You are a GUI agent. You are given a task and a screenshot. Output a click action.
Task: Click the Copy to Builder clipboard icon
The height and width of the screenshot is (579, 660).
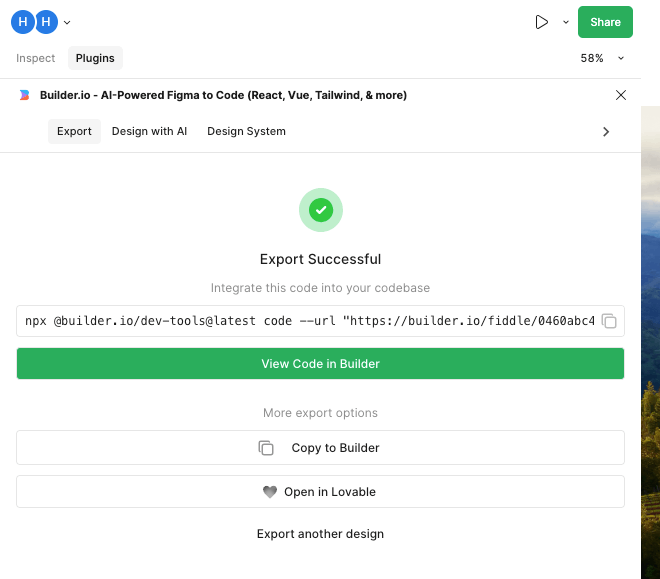266,448
